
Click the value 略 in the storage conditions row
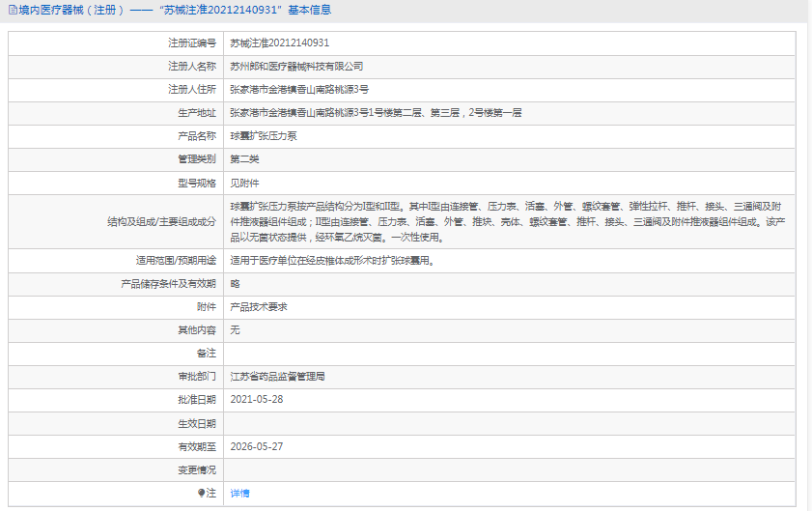click(x=236, y=284)
